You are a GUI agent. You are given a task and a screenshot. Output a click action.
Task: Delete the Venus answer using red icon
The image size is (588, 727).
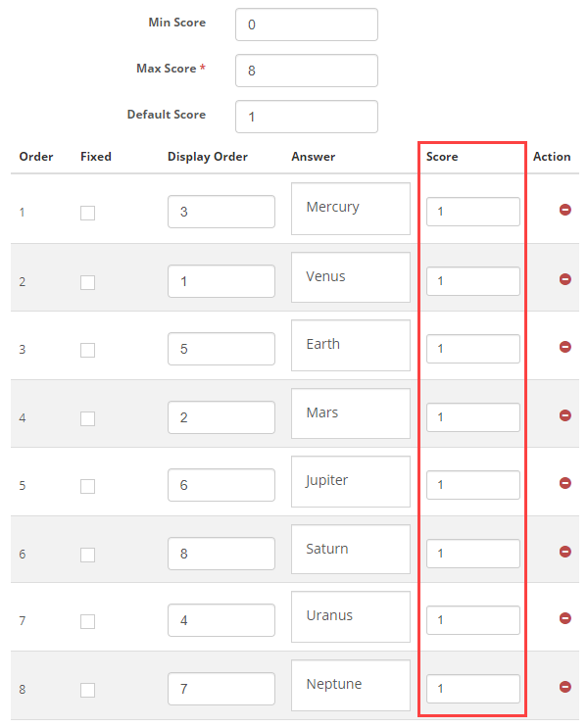565,279
